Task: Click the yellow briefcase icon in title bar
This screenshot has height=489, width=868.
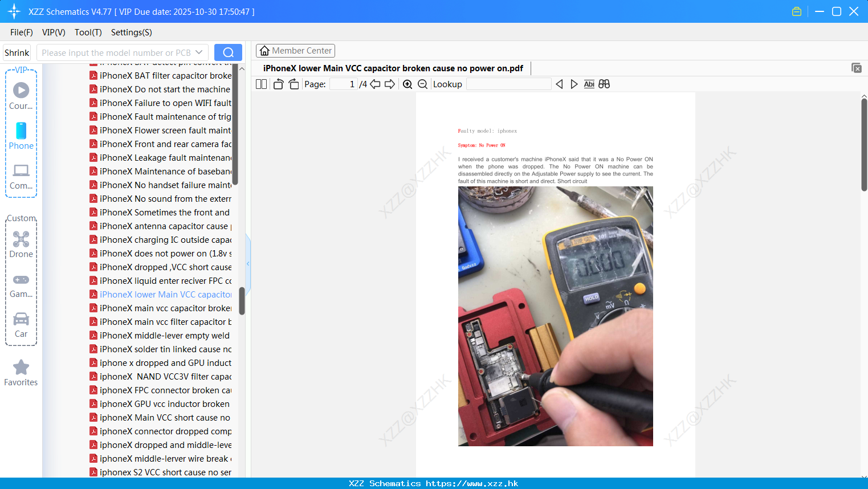Action: pyautogui.click(x=797, y=11)
